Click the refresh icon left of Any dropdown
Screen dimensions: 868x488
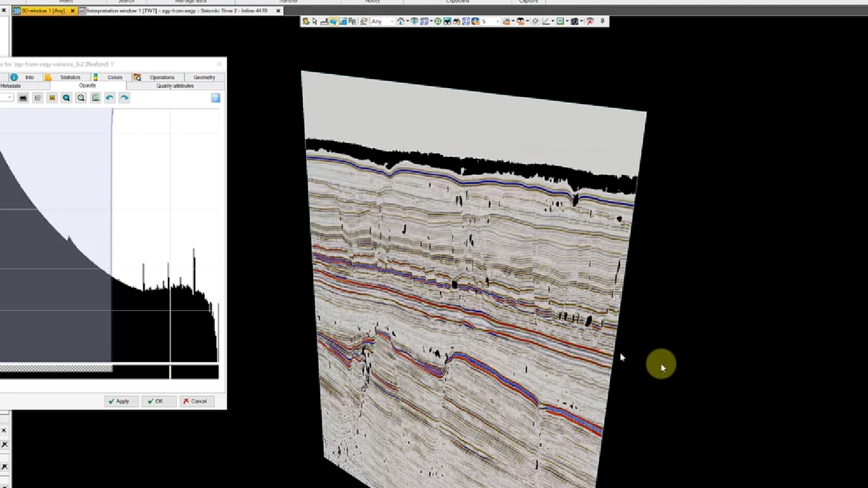[363, 22]
